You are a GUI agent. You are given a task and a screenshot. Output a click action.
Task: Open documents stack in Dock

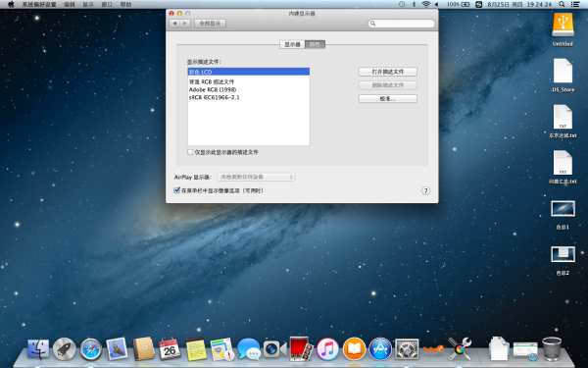499,348
